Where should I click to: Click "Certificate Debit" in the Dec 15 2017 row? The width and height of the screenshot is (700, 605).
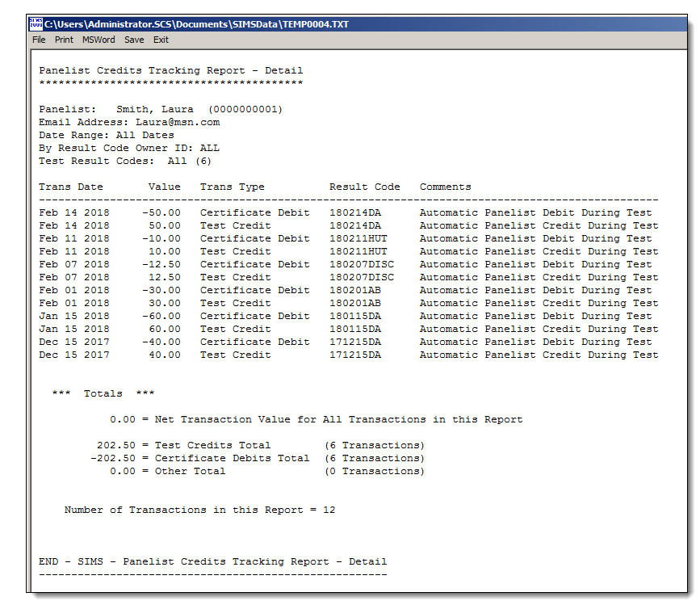click(255, 342)
